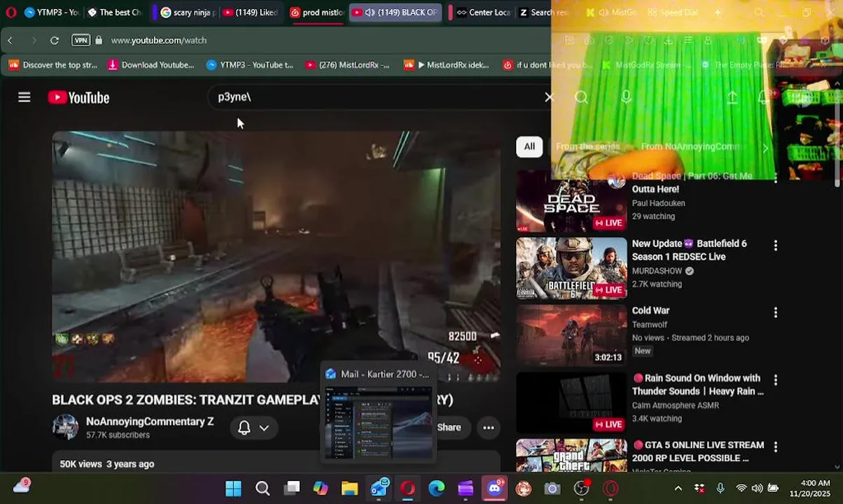Switch to the YTMP3 tab
Viewport: 843px width, 504px height.
51,13
